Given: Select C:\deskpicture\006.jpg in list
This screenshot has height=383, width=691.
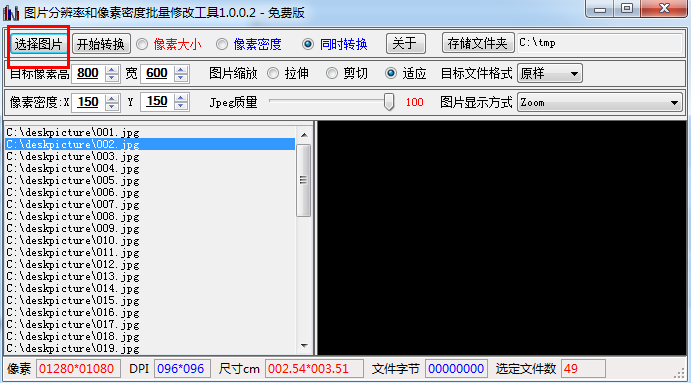Looking at the screenshot, I should coord(150,192).
